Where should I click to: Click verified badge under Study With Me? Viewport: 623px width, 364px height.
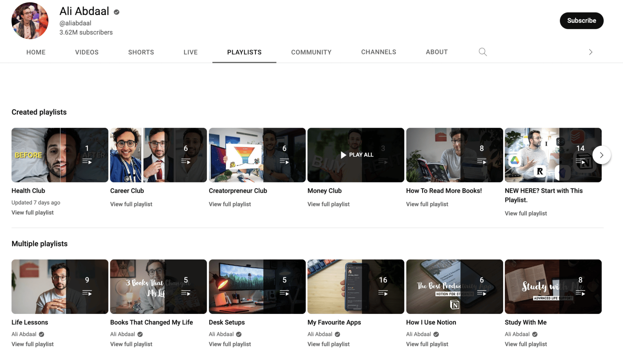pos(535,334)
